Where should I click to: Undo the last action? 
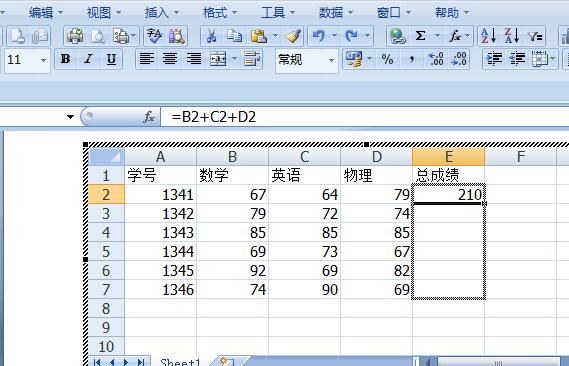pyautogui.click(x=319, y=36)
